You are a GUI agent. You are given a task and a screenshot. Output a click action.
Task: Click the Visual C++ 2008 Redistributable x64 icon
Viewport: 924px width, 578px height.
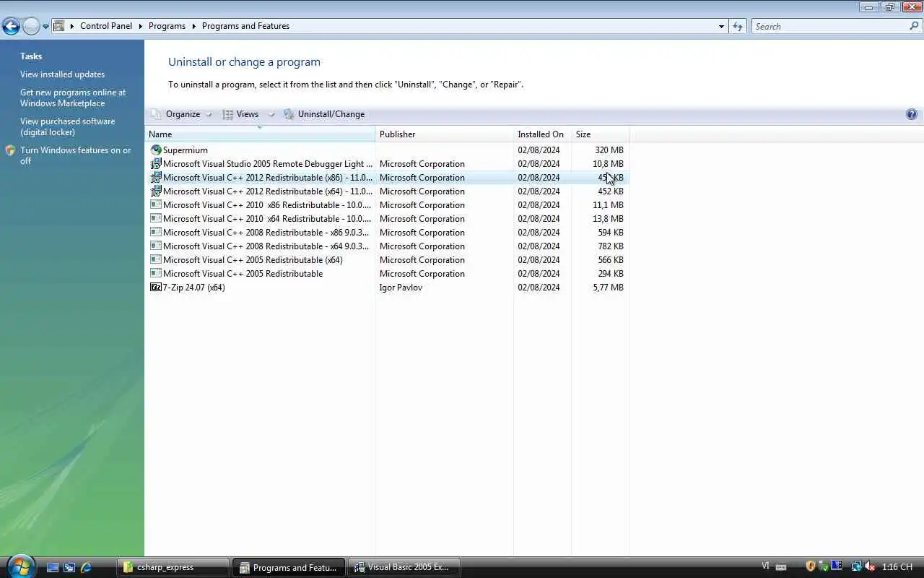tap(156, 246)
